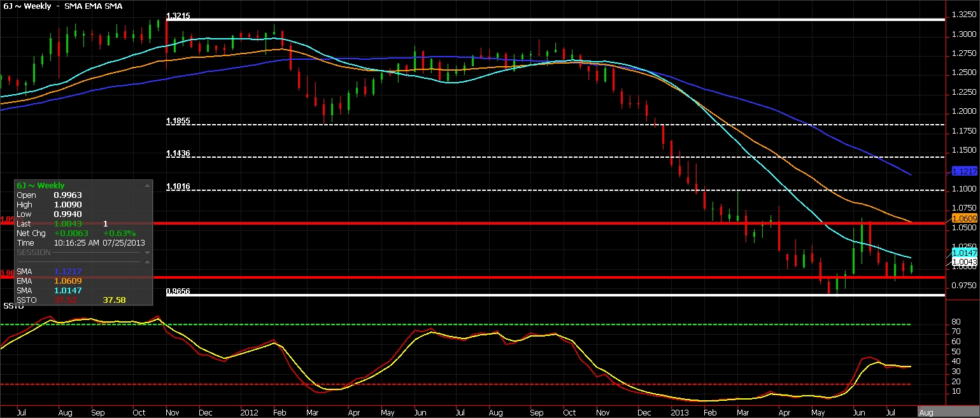This screenshot has height=418, width=980.
Task: Select the chart title 6J ~ Weekly - SMA EMA SMA
Action: pyautogui.click(x=63, y=6)
